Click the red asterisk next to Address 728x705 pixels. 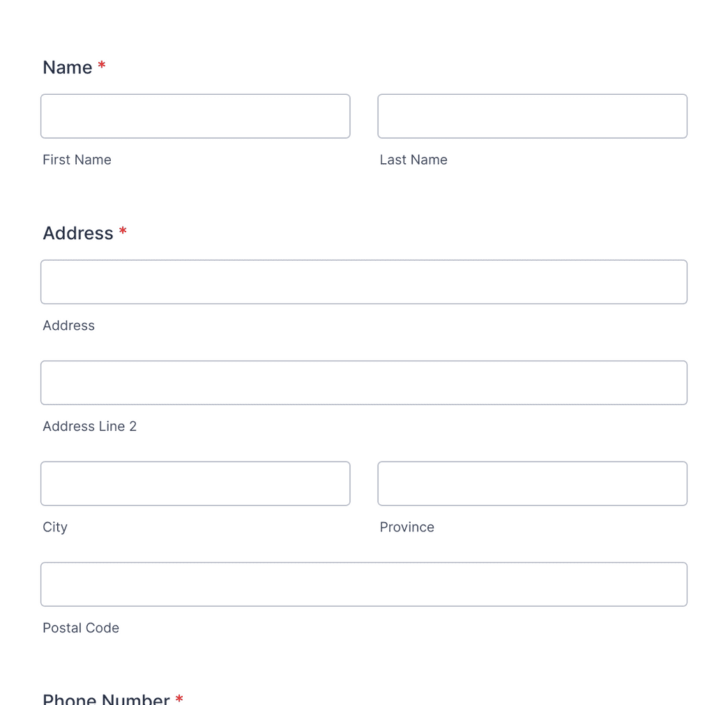point(123,232)
